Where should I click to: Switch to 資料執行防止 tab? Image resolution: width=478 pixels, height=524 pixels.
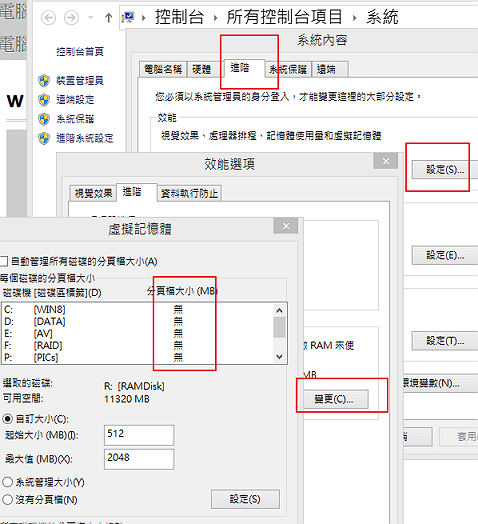tap(189, 193)
